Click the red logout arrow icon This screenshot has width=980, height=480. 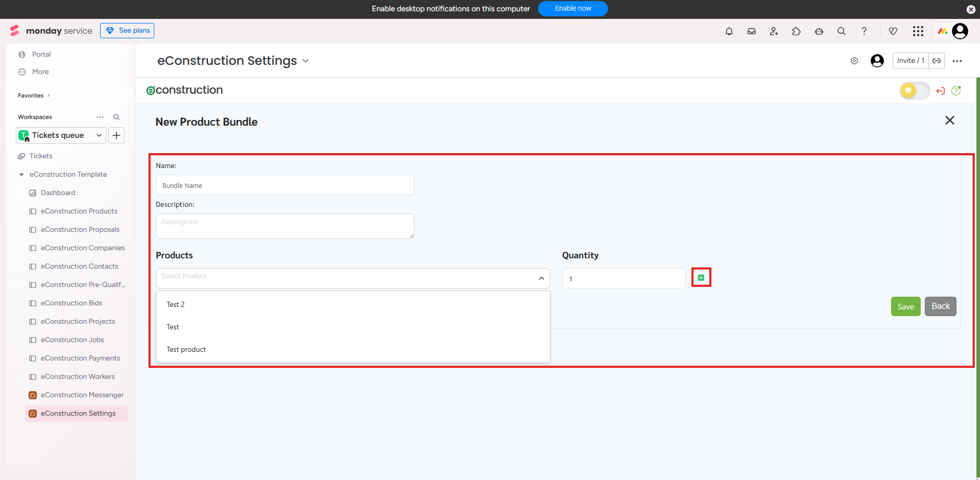[x=940, y=91]
